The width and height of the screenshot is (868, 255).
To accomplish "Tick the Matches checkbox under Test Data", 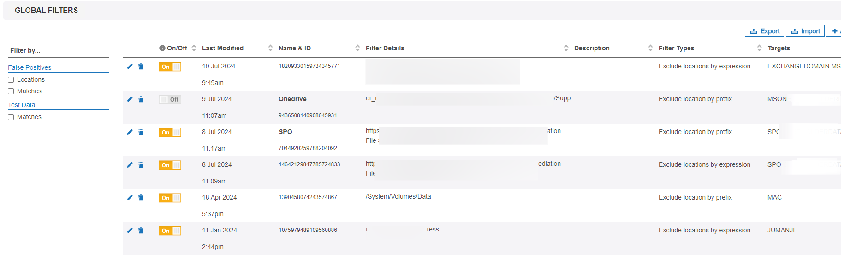I will (11, 117).
